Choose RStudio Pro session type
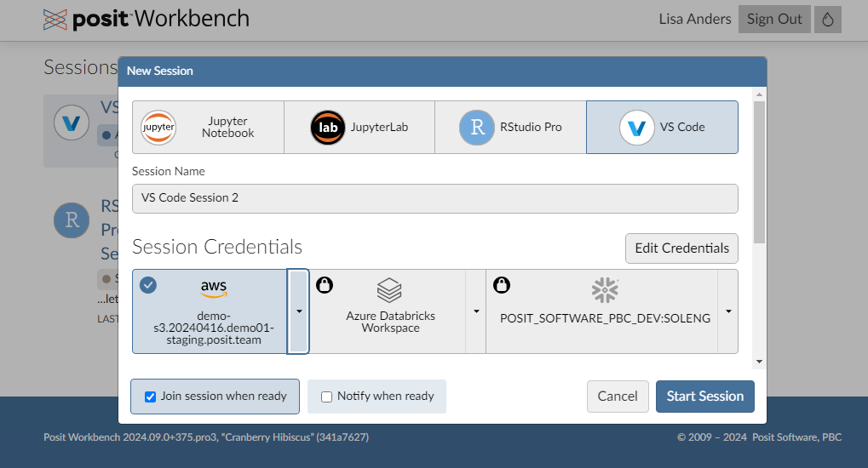The height and width of the screenshot is (468, 868). click(x=510, y=127)
